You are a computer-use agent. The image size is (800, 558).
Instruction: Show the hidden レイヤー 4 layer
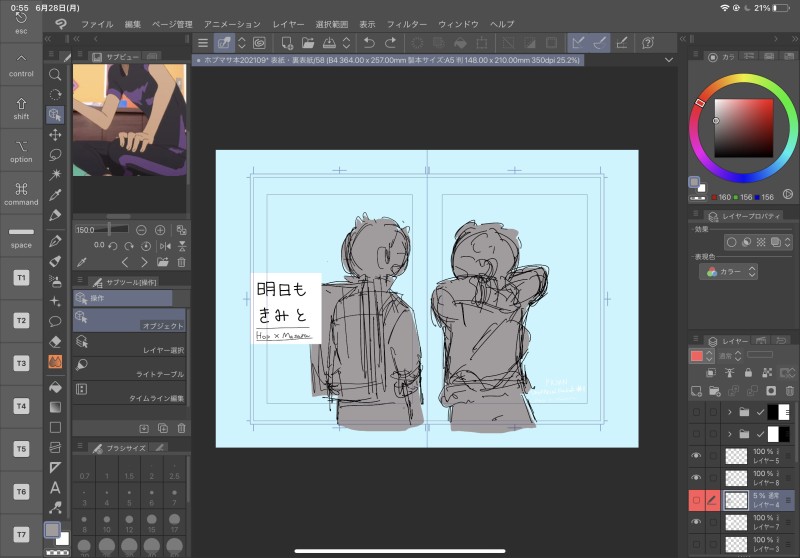(x=696, y=500)
